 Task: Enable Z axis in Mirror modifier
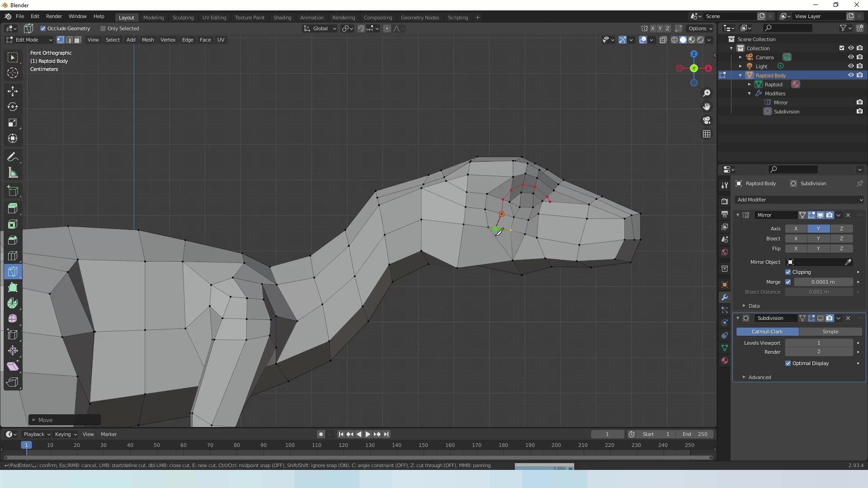(x=841, y=229)
